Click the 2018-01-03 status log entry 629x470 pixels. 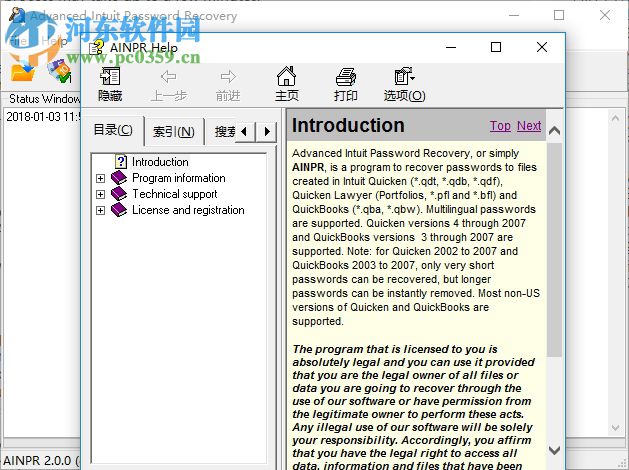point(43,117)
